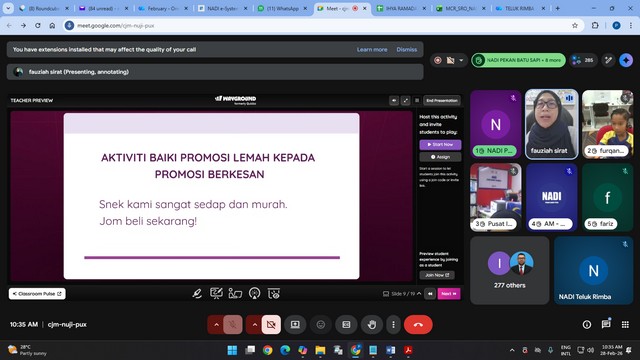Expand audio settings arrow beside microphone

[x=216, y=324]
